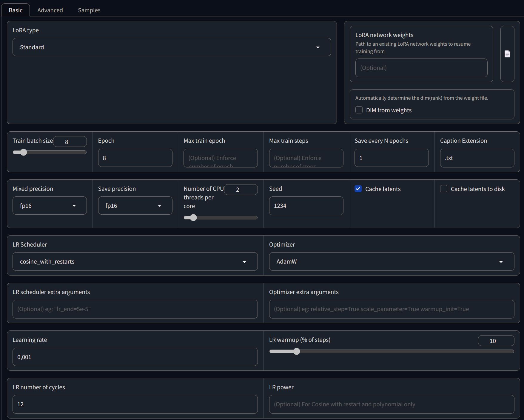Expand the Optimizer dropdown
The image size is (524, 420).
click(392, 261)
